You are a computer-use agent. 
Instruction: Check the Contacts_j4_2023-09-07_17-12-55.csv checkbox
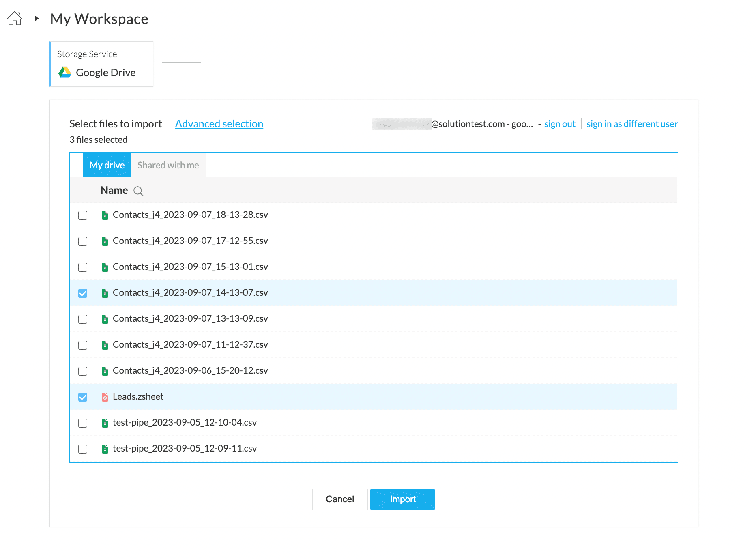[83, 241]
